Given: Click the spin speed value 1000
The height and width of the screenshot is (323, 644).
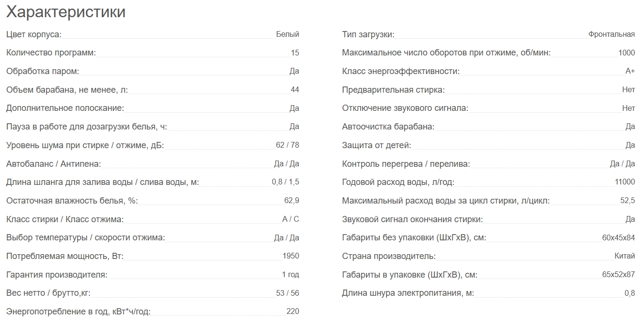Looking at the screenshot, I should (x=626, y=53).
